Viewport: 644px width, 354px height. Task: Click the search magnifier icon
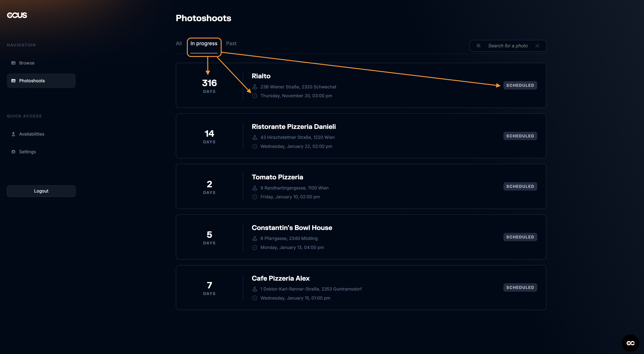pyautogui.click(x=478, y=46)
